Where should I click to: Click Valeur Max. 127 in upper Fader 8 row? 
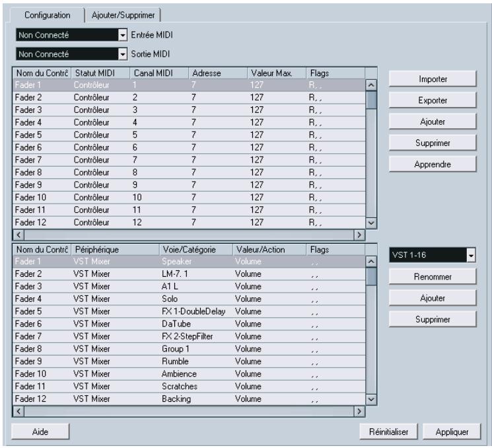click(257, 172)
